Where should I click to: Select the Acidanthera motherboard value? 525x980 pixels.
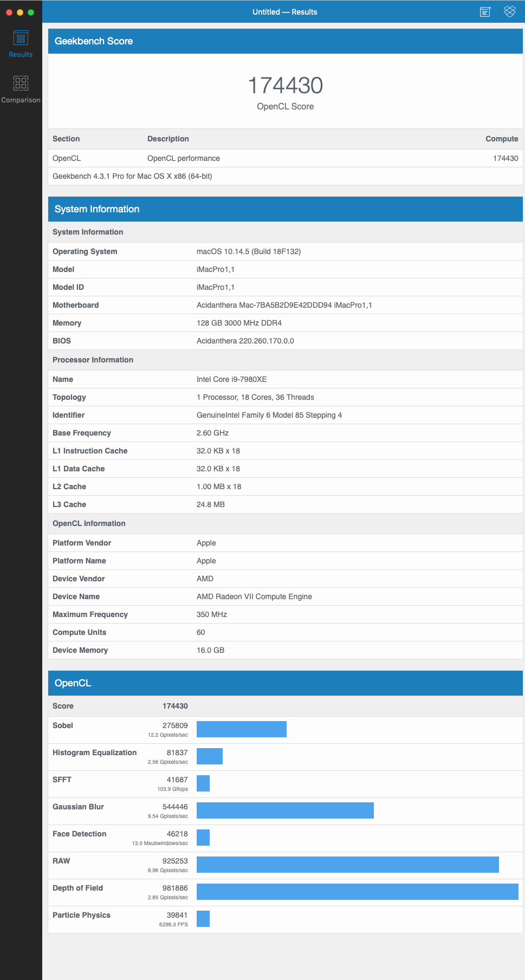284,305
